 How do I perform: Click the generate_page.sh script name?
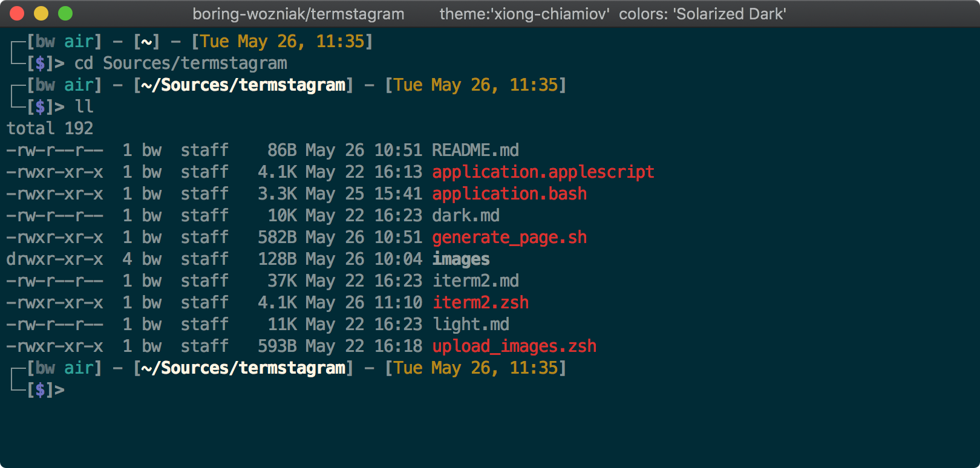tap(509, 237)
